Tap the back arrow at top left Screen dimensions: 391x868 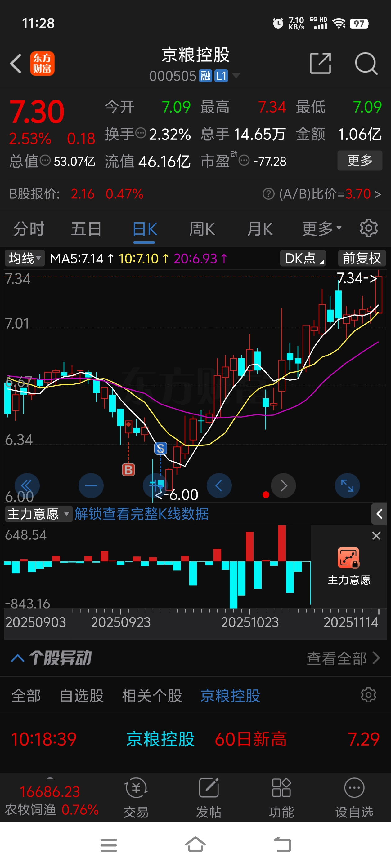(16, 63)
